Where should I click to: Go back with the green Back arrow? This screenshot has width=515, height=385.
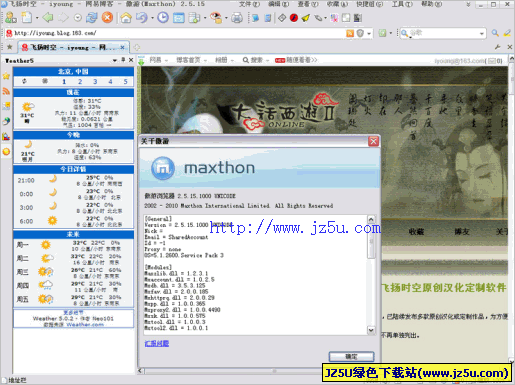coord(48,17)
